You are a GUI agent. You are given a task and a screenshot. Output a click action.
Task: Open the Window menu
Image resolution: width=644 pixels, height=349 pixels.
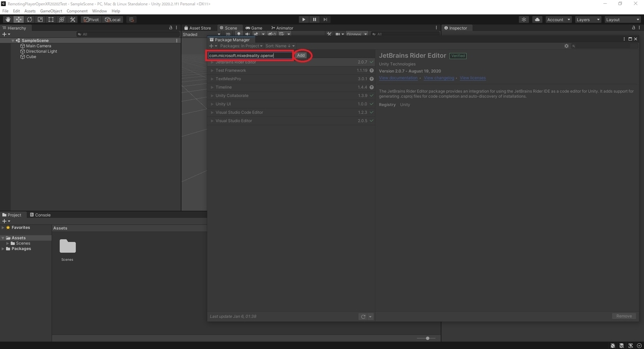tap(99, 11)
